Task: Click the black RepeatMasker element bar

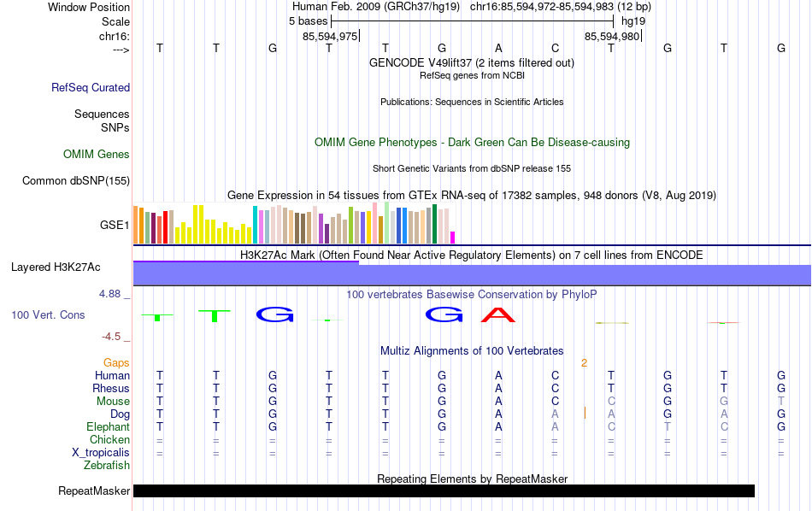Action: click(444, 490)
